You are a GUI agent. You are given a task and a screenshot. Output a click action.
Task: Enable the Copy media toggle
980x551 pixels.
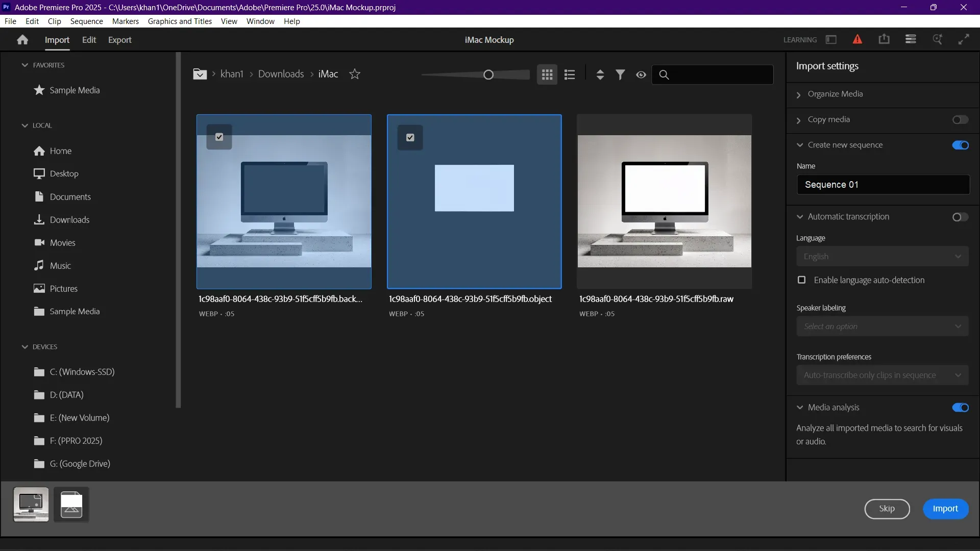pyautogui.click(x=960, y=119)
